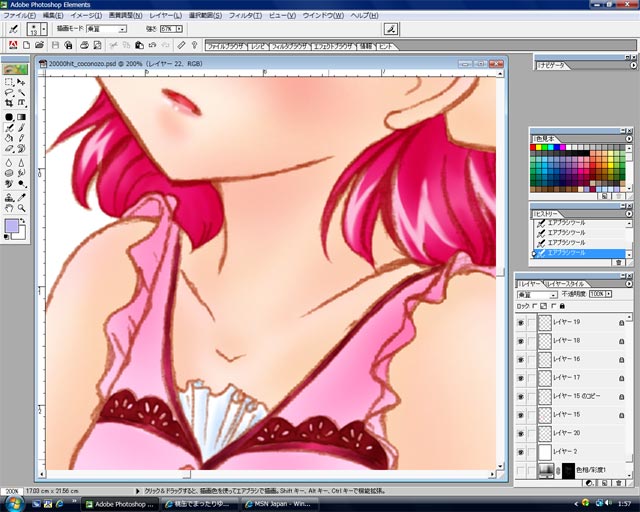Image resolution: width=640 pixels, height=512 pixels.
Task: Create a new document via toolbar icon
Action: point(27,45)
